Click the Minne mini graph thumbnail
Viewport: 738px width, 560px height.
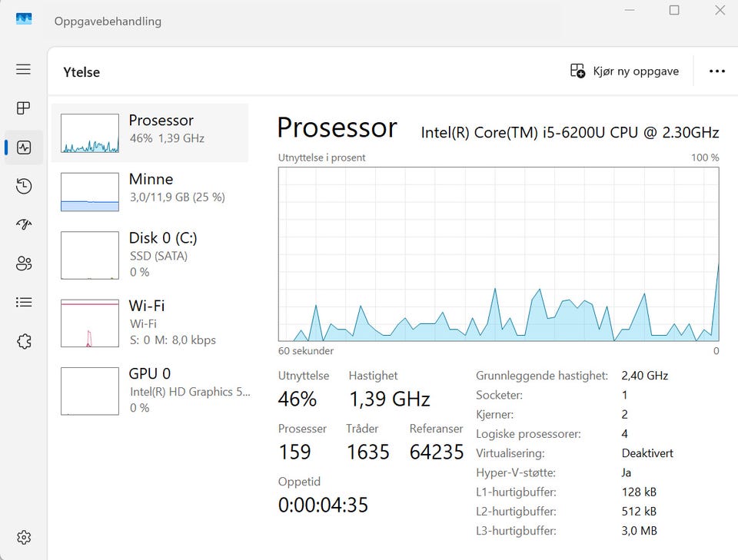tap(90, 192)
